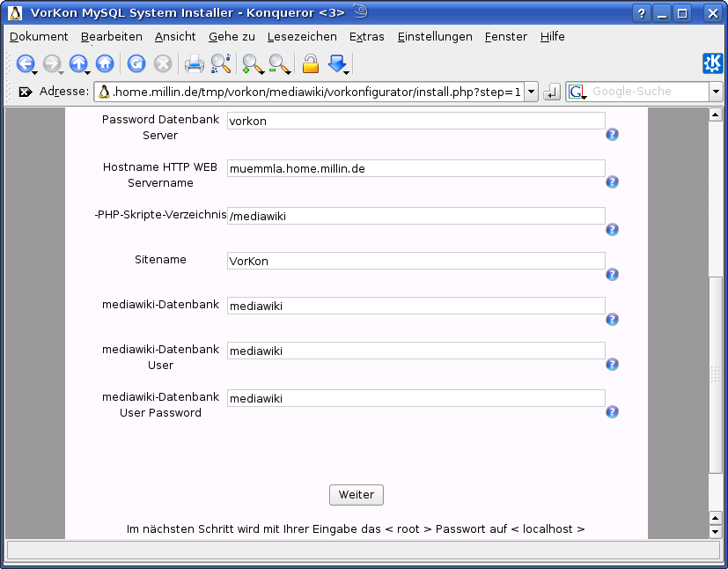728x569 pixels.
Task: Open help for Sitename field
Action: click(612, 275)
